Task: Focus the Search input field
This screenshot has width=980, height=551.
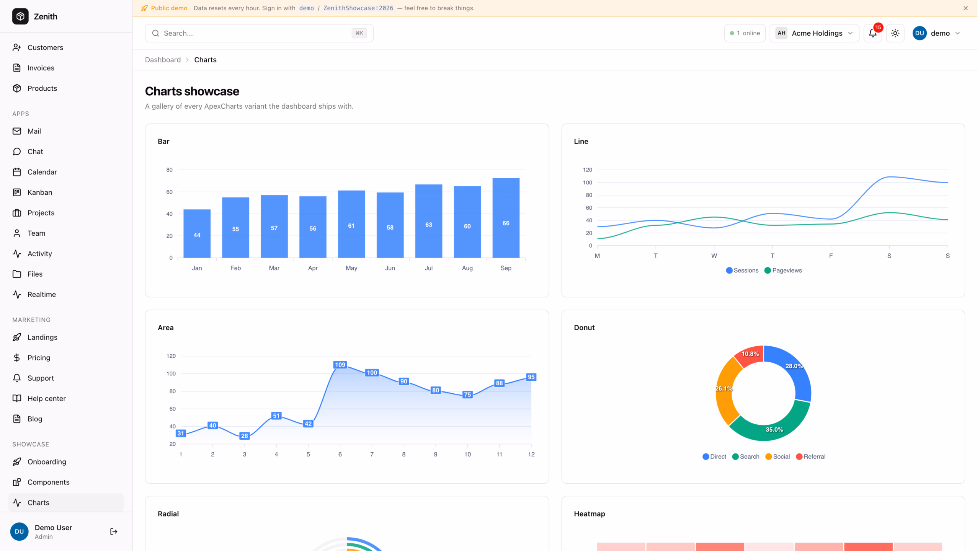Action: [x=259, y=33]
